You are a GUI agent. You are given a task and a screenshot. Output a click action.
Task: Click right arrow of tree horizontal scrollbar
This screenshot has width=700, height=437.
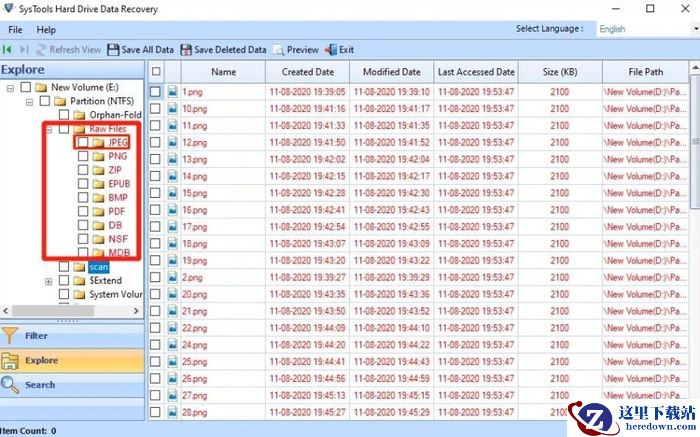pyautogui.click(x=136, y=311)
